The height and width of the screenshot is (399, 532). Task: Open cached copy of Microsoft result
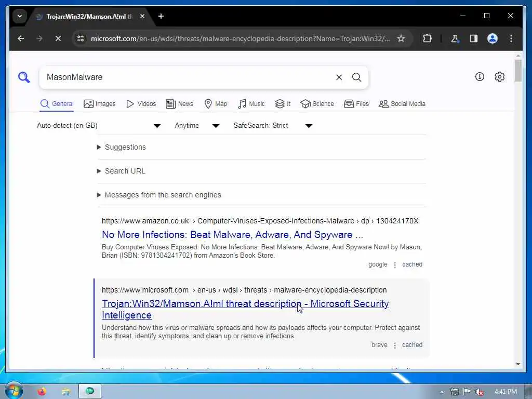click(x=412, y=345)
